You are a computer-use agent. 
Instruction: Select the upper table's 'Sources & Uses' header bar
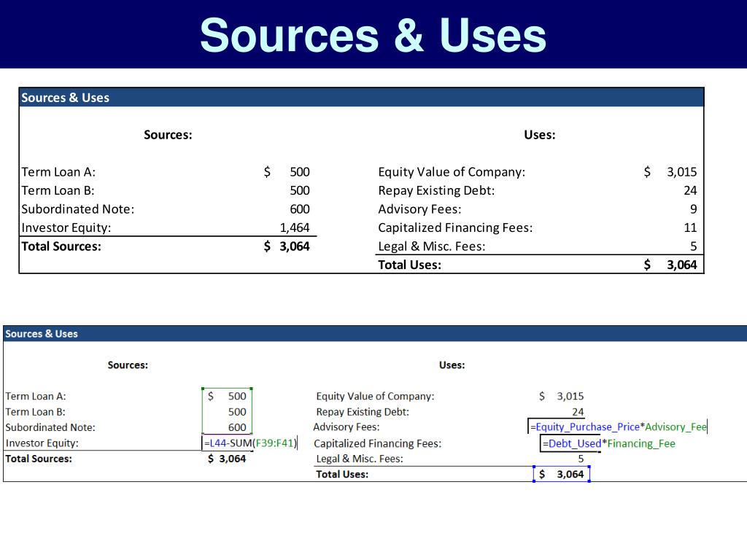(362, 97)
